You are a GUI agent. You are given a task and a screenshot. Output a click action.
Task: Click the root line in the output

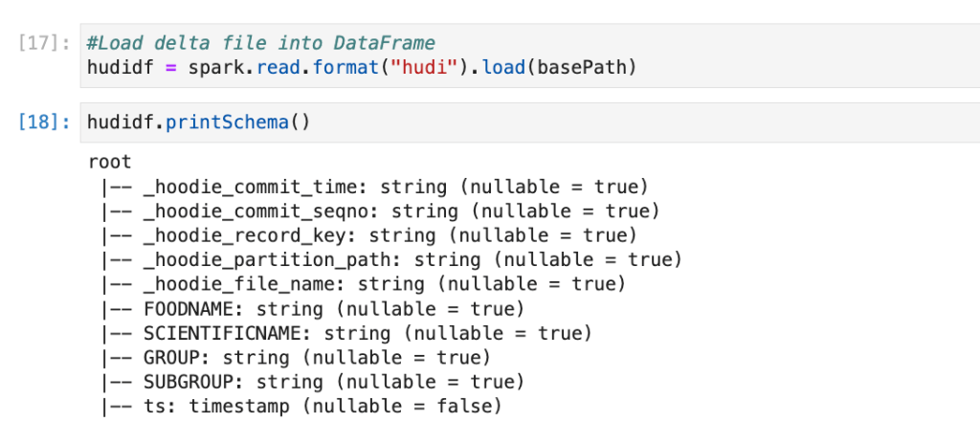[x=109, y=162]
